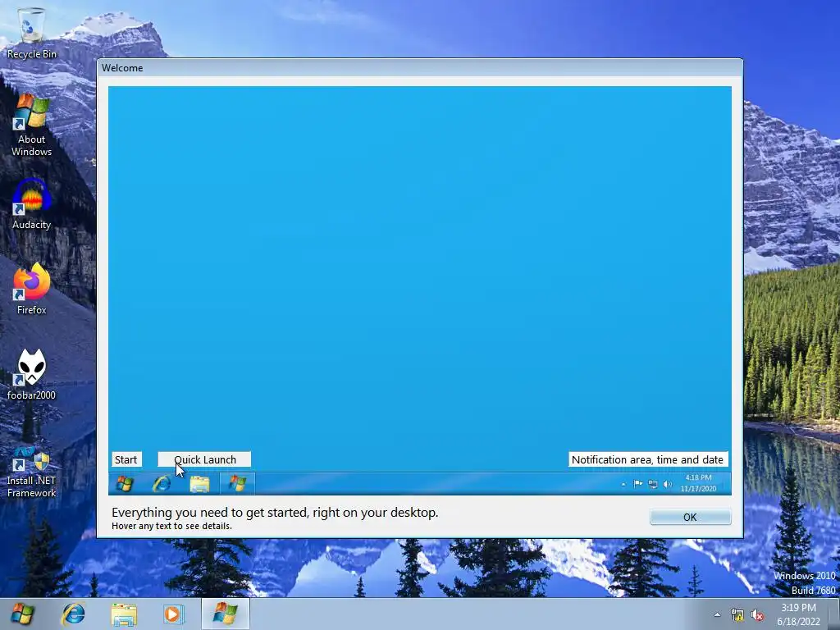Screen dimensions: 840x630
Task: Click the folder icon in the Welcome demo taskbar
Action: tap(199, 484)
